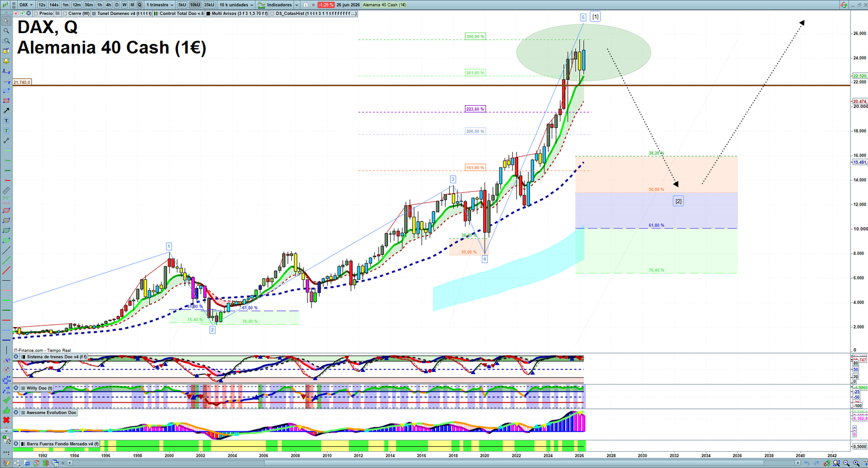Select the black arrow drawing tool
Viewport: 868px width, 468px height.
[x=7, y=111]
